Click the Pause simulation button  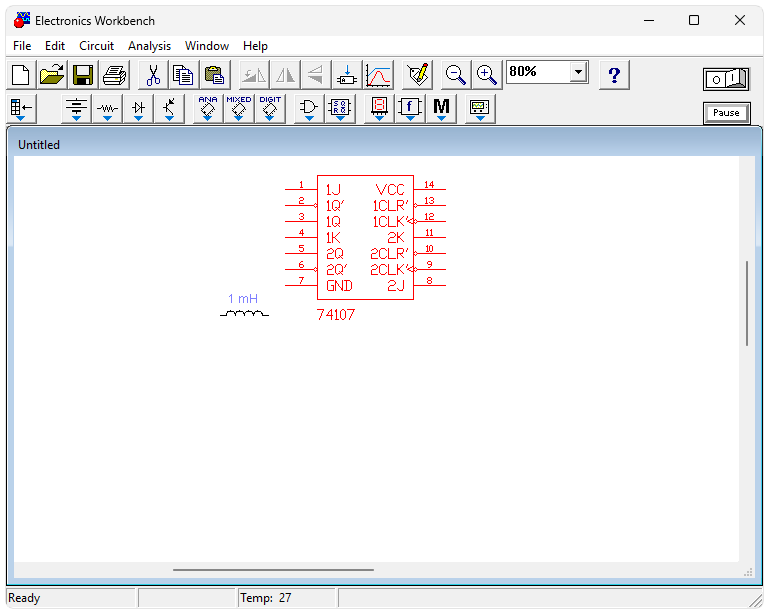pyautogui.click(x=726, y=113)
